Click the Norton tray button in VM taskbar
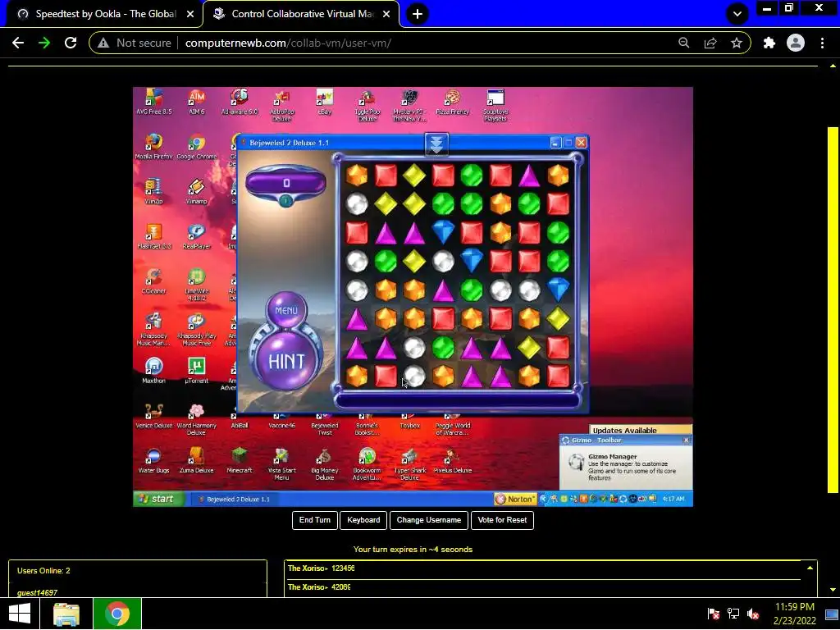Viewport: 840px width, 630px height. pyautogui.click(x=515, y=499)
